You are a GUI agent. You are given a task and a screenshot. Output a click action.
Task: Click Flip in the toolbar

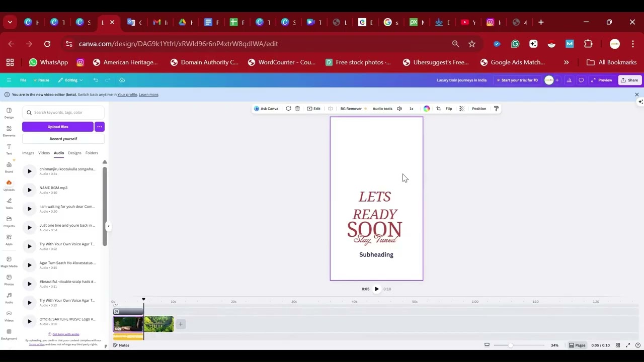[x=449, y=109]
